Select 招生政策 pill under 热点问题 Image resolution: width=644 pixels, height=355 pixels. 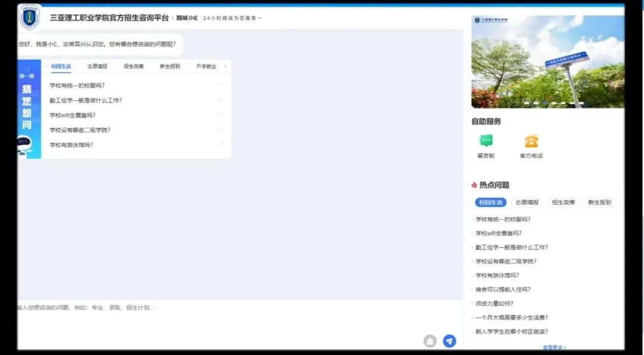pyautogui.click(x=563, y=202)
